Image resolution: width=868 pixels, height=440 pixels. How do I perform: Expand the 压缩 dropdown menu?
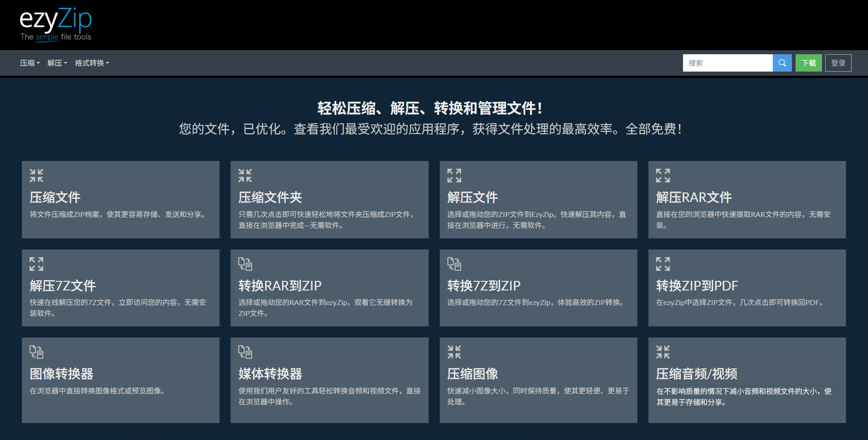pyautogui.click(x=30, y=63)
